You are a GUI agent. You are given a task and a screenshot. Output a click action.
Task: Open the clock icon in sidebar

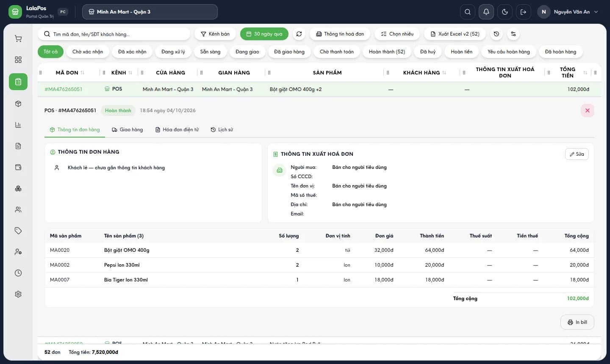tap(18, 273)
